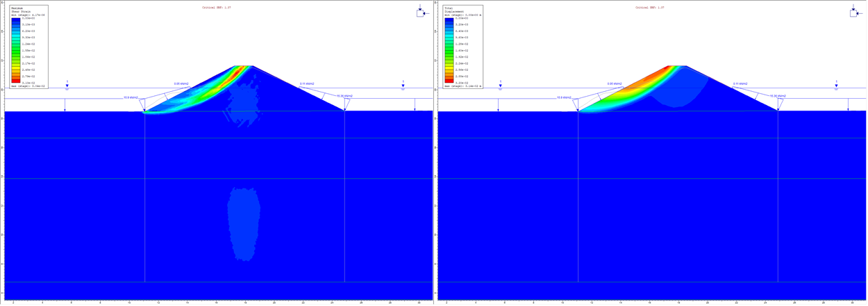Pick the red swatch in shear strain legend

pyautogui.click(x=16, y=81)
